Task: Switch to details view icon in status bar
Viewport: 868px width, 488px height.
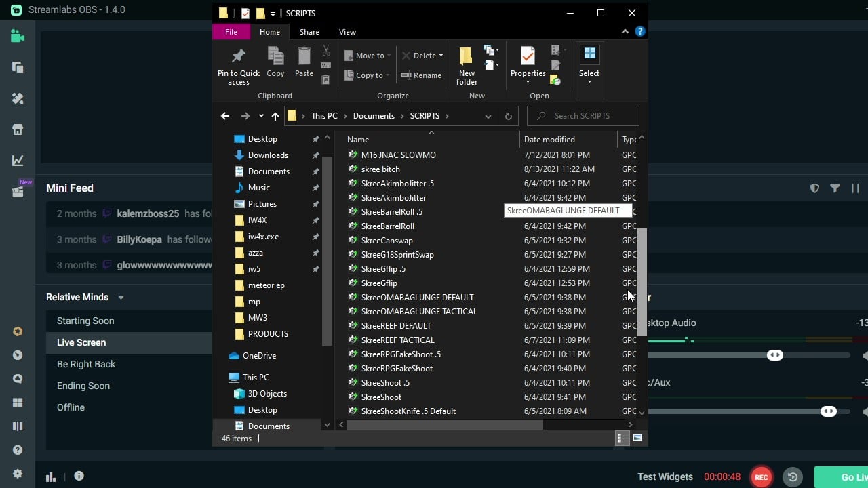Action: [x=620, y=439]
